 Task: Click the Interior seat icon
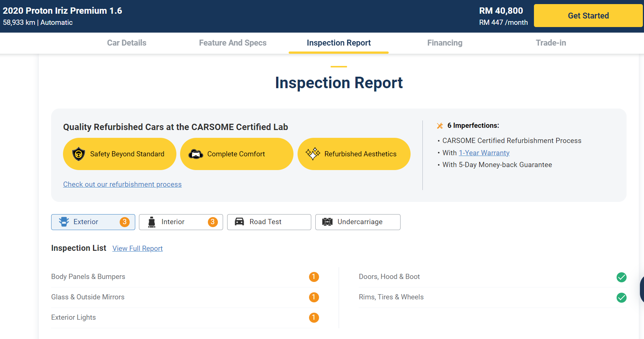click(152, 222)
